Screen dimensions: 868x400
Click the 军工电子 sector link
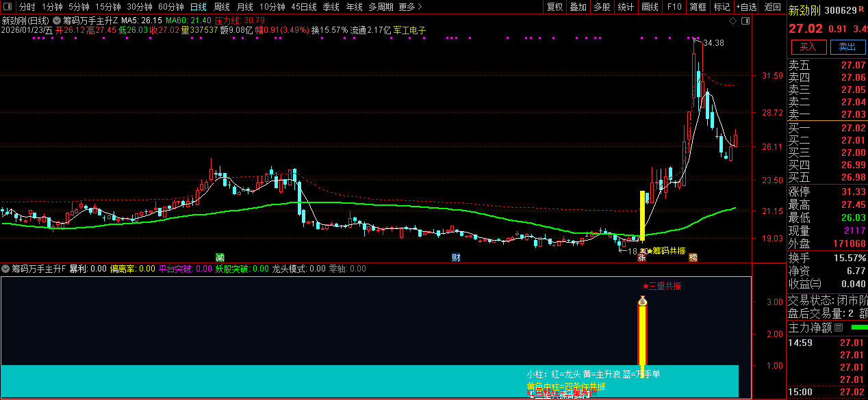[410, 30]
